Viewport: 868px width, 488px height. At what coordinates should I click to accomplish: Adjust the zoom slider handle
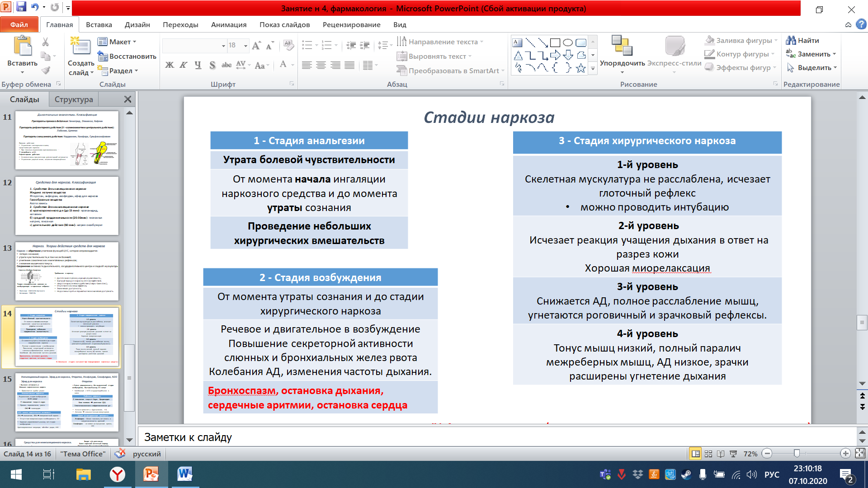(797, 453)
